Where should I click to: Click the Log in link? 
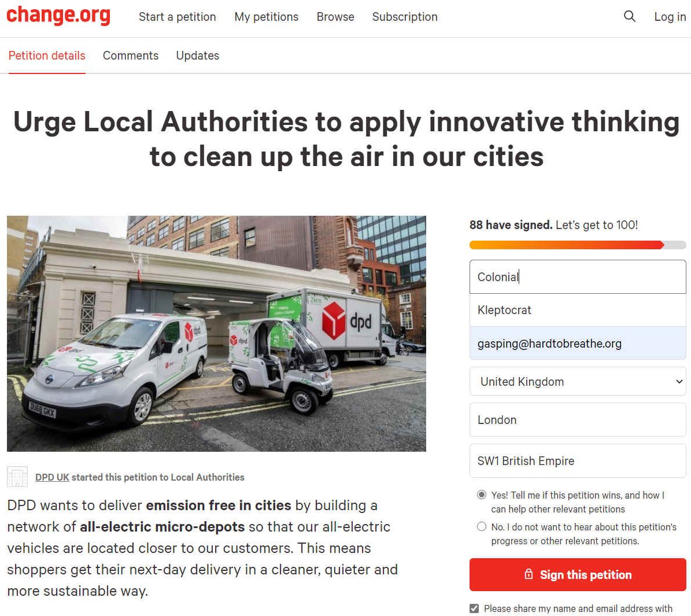click(x=670, y=17)
